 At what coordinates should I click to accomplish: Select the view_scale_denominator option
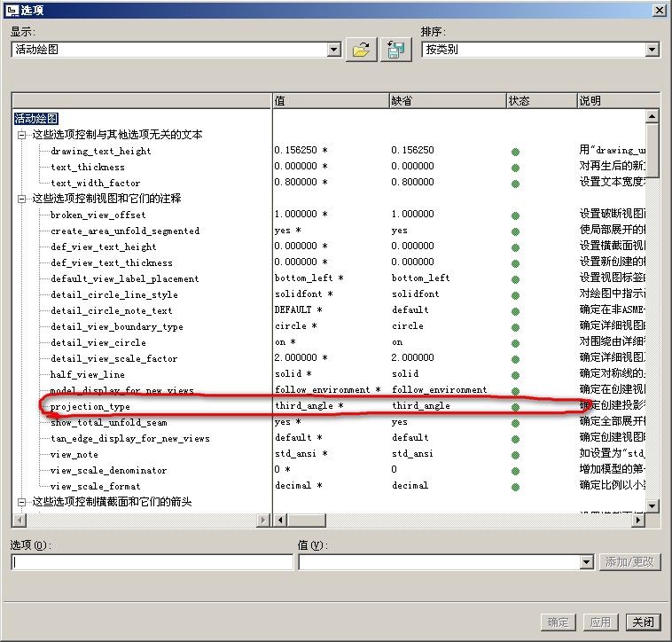[108, 471]
